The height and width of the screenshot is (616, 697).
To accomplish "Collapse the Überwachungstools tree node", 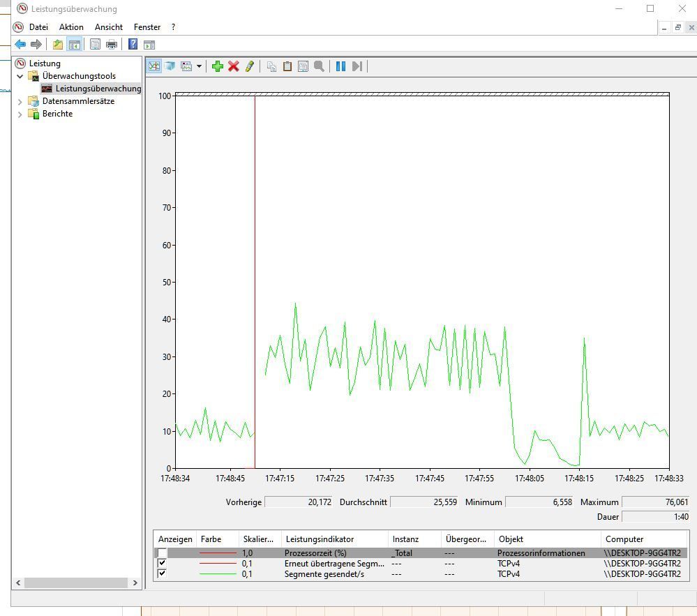I will pos(20,76).
